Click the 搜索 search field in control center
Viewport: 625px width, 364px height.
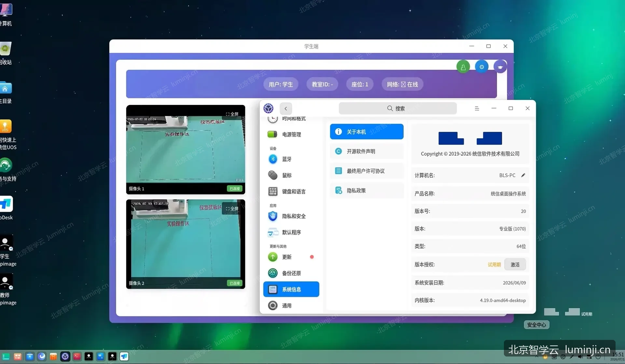397,108
